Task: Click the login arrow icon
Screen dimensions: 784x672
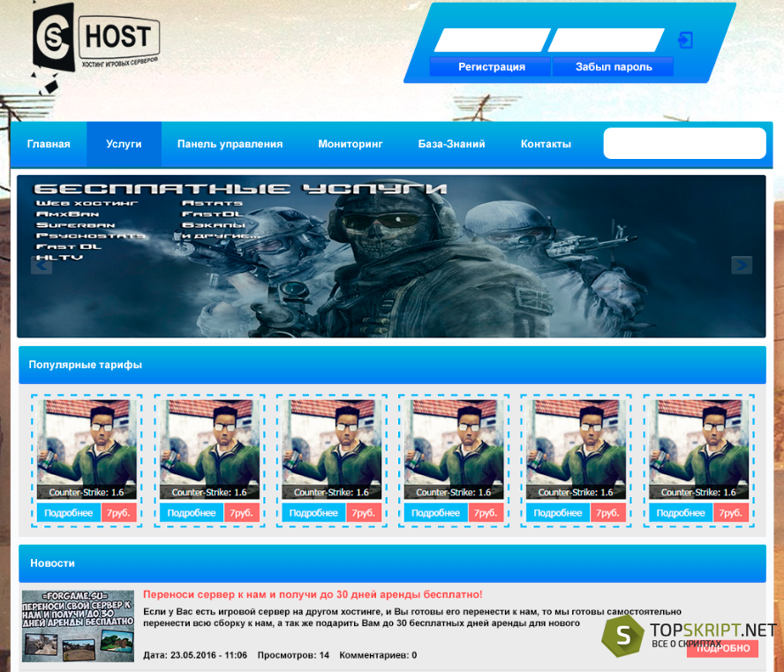Action: pyautogui.click(x=685, y=40)
